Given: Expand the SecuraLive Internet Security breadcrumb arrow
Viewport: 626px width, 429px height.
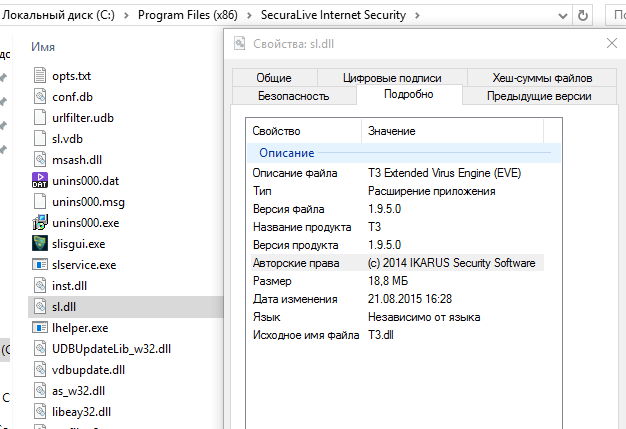Looking at the screenshot, I should click(x=417, y=16).
